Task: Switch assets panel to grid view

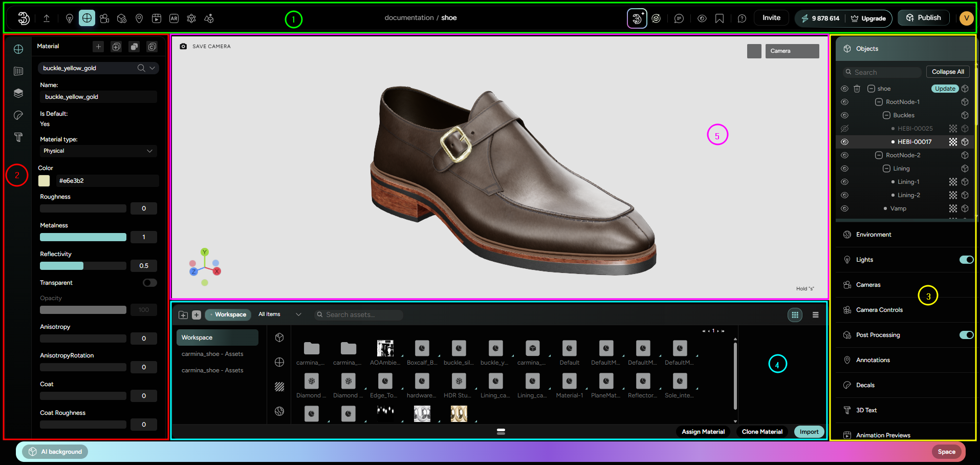Action: (x=795, y=315)
